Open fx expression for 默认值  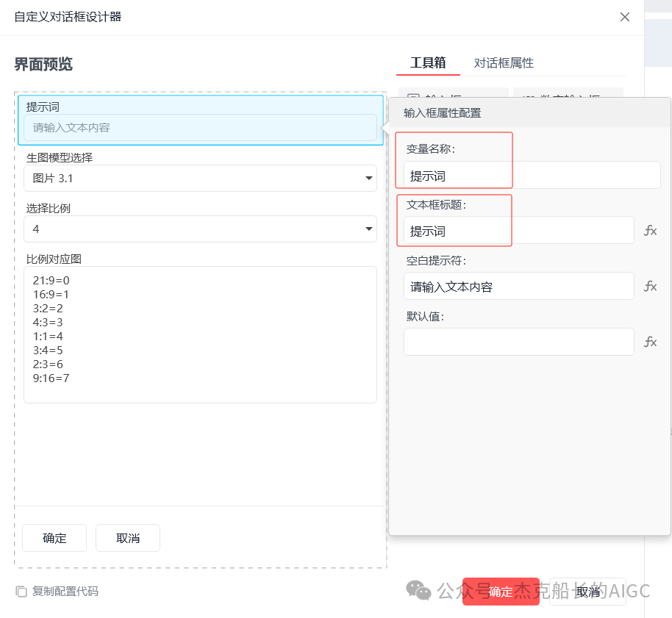click(650, 342)
